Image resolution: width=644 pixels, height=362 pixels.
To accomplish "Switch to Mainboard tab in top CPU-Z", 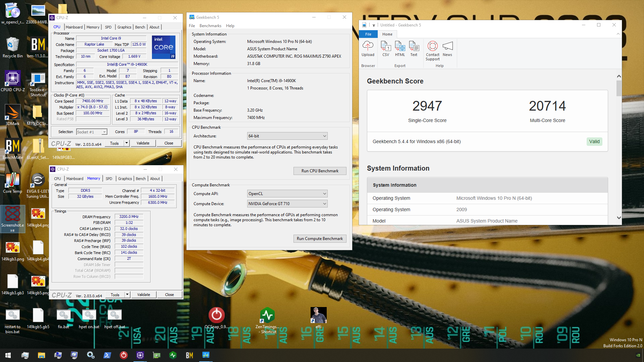I will coord(74,27).
